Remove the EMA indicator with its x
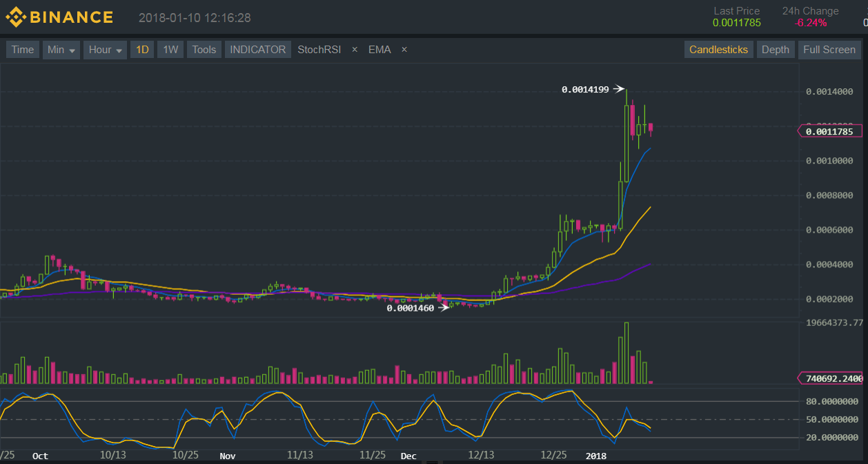The height and width of the screenshot is (464, 868). [404, 50]
